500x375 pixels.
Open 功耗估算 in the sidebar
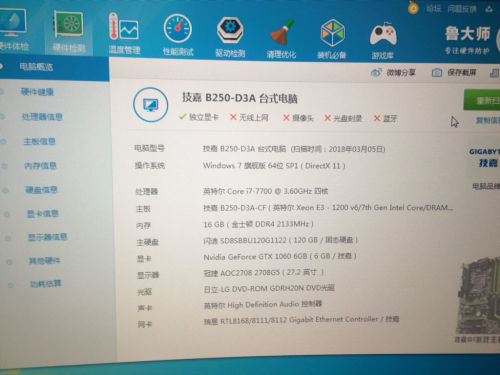click(x=46, y=284)
